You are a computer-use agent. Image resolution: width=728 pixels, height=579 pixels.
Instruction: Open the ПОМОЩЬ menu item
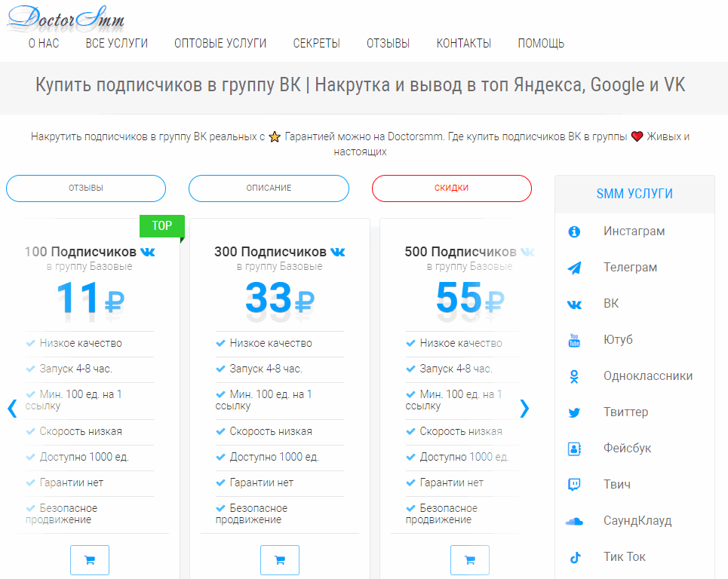(541, 44)
